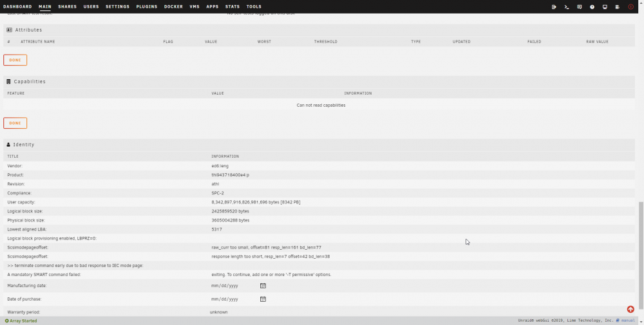
Task: Click the Identity section person icon
Action: [x=8, y=145]
